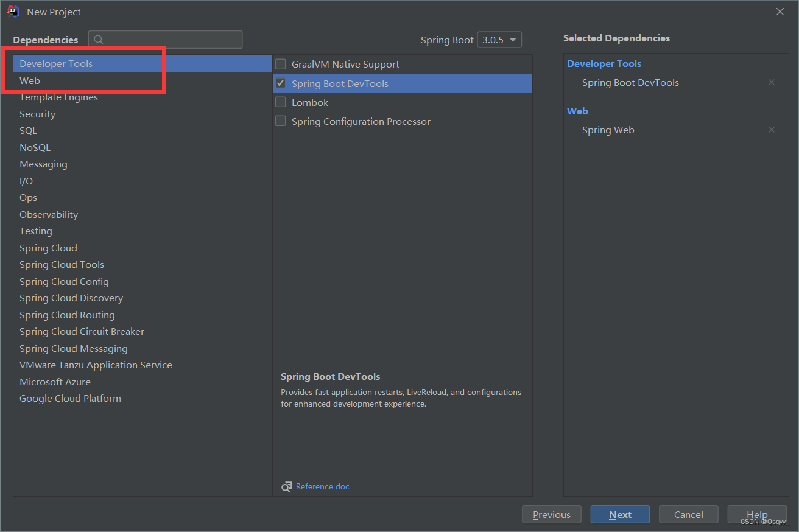Remove Spring Web using its x icon
This screenshot has width=799, height=532.
(771, 129)
